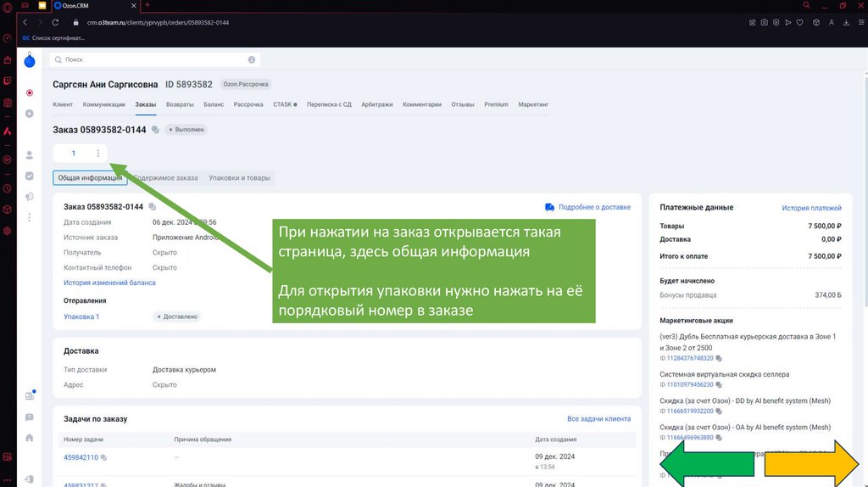Open История платежей link
The image size is (868, 487).
pyautogui.click(x=811, y=208)
